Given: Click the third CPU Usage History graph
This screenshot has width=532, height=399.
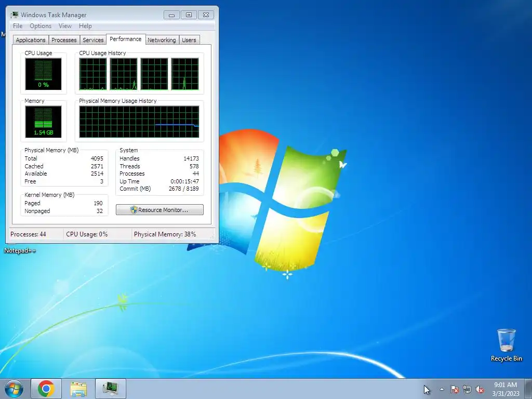Looking at the screenshot, I should pos(154,74).
